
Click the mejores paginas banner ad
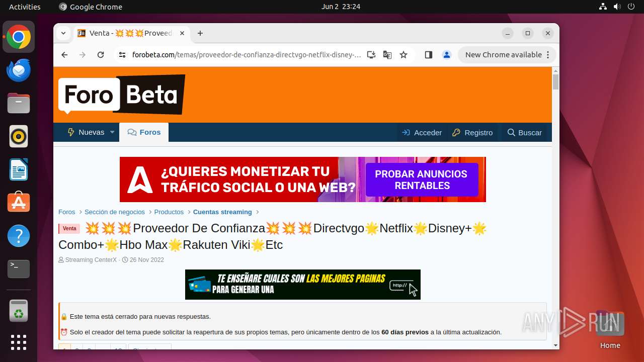[x=303, y=285]
